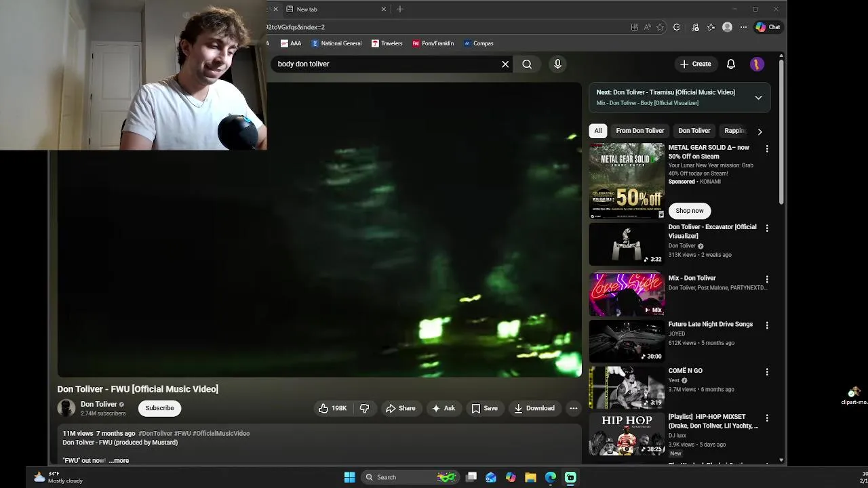Image resolution: width=868 pixels, height=488 pixels.
Task: Click the browser address bar
Action: pyautogui.click(x=448, y=27)
